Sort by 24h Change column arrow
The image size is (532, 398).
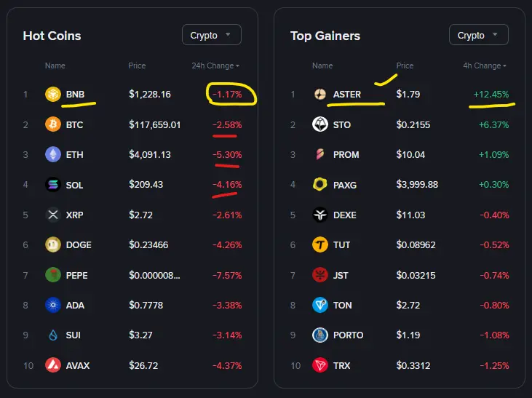click(237, 66)
